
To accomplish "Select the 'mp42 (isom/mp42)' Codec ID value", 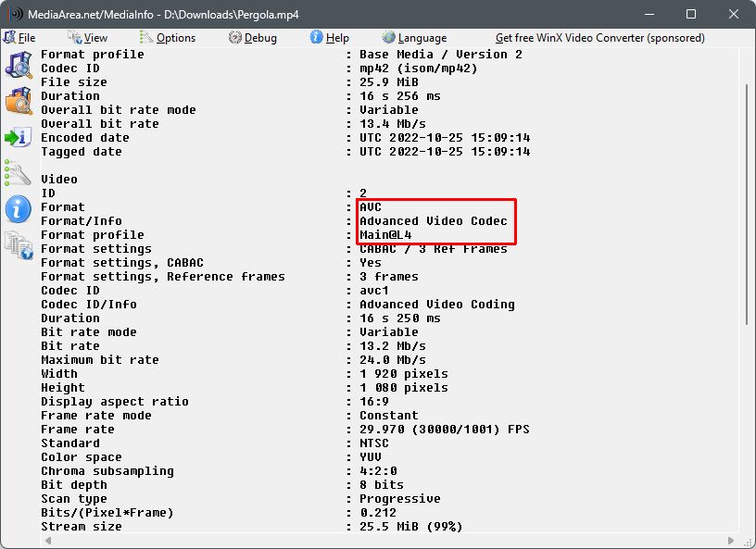I will click(x=418, y=69).
